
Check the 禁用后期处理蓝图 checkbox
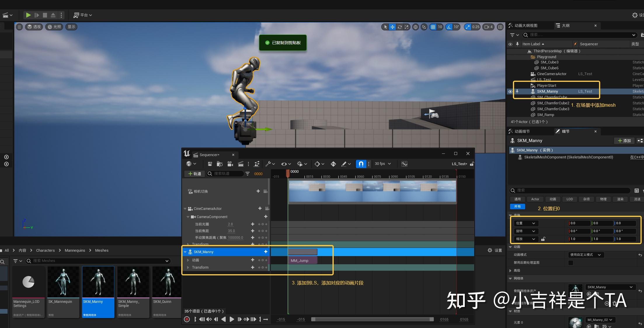[571, 263]
